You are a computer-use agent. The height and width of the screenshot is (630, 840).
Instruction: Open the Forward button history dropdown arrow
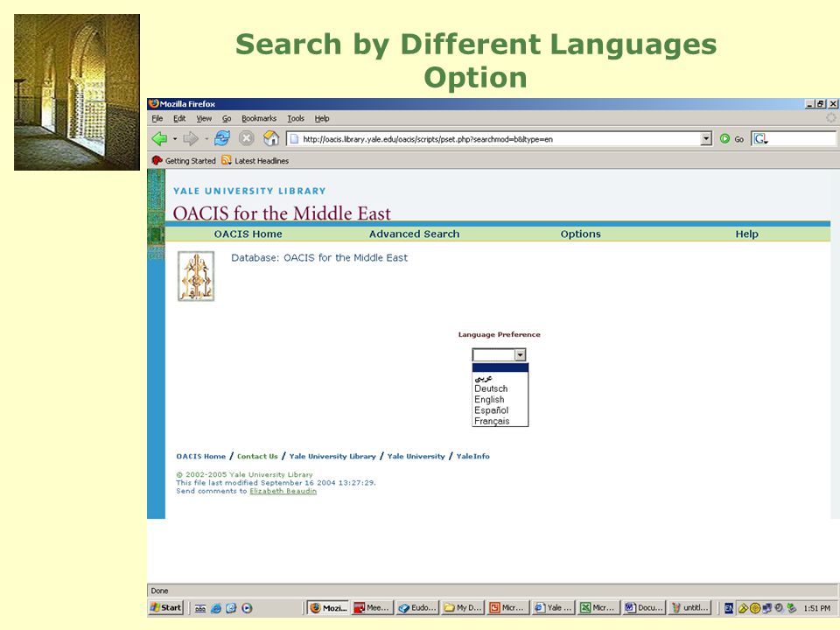click(x=206, y=139)
